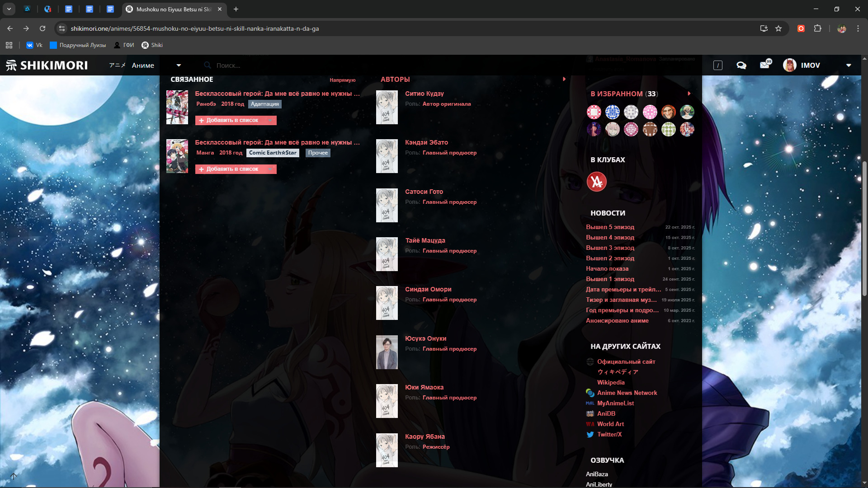Expand the Аниме section dropdown arrow
Viewport: 868px width, 488px height.
pyautogui.click(x=179, y=66)
